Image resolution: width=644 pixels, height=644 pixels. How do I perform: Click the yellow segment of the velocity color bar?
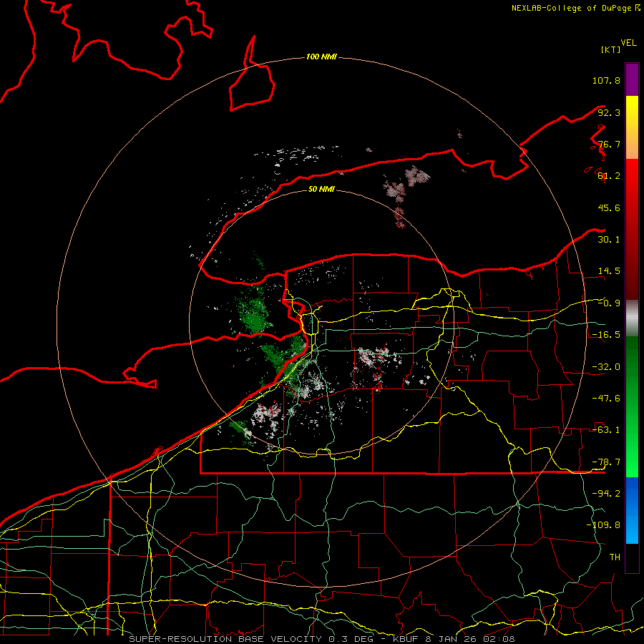[632, 127]
